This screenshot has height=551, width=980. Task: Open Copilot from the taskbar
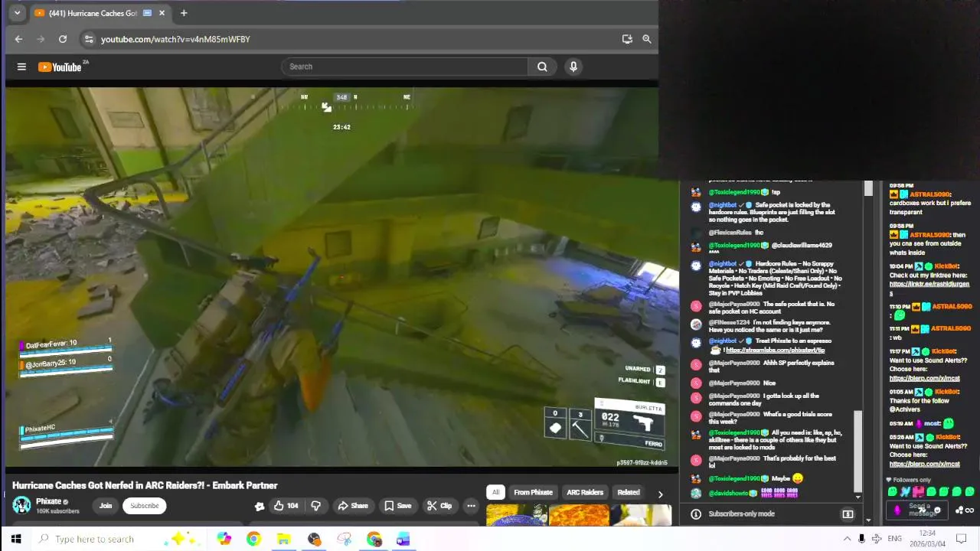[224, 539]
